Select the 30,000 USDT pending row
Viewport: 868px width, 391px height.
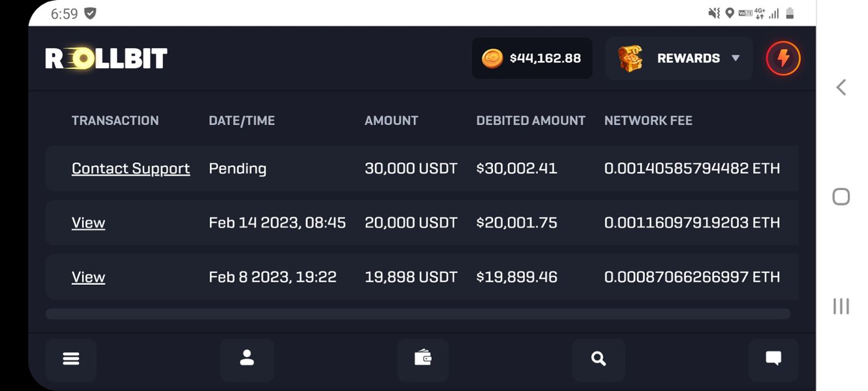click(411, 169)
